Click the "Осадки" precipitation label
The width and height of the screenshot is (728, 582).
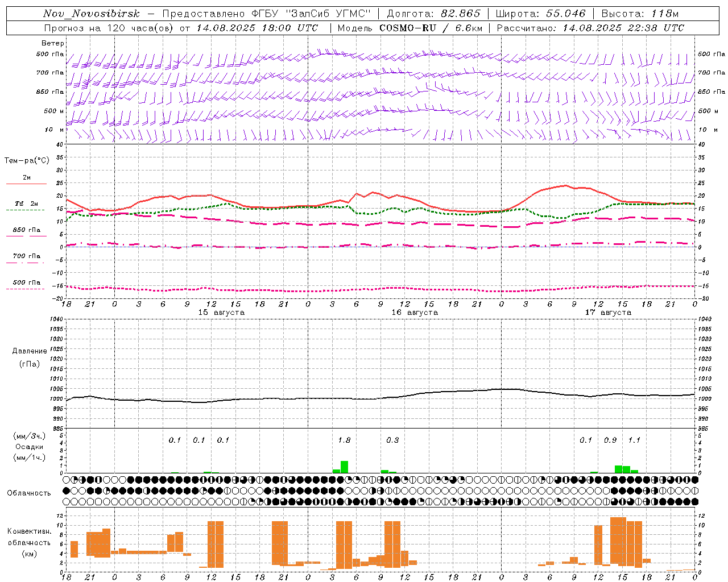pos(30,447)
